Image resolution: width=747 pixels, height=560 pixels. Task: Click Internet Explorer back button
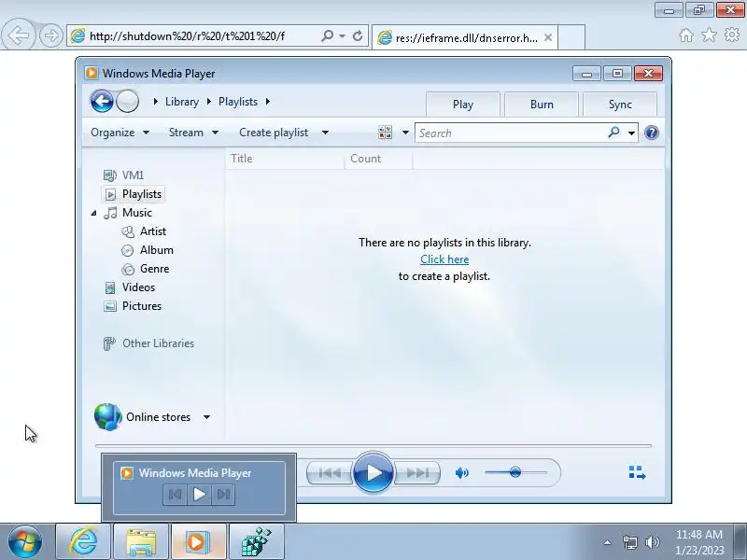click(x=19, y=35)
